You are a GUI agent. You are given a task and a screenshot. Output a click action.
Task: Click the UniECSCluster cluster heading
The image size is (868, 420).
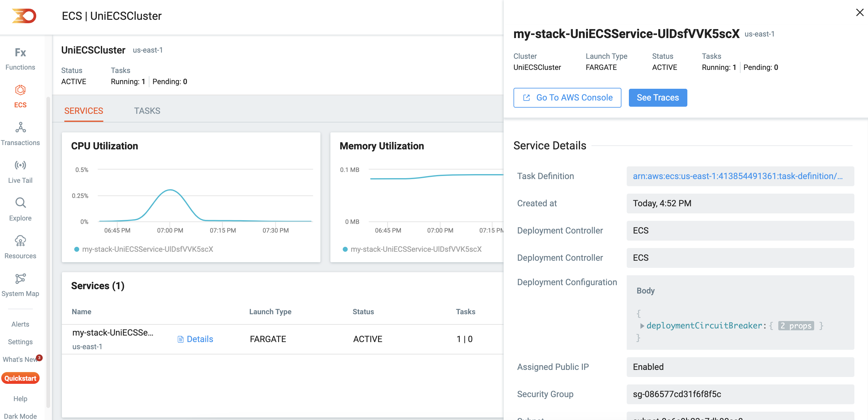93,50
